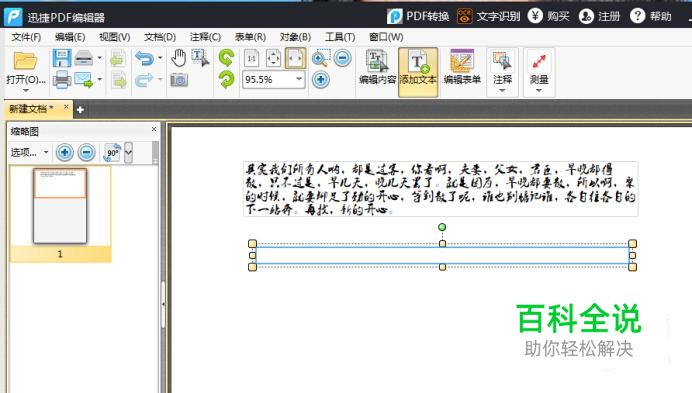692x393 pixels.
Task: Zoom out with the minus circle in toolbar
Action: [342, 58]
